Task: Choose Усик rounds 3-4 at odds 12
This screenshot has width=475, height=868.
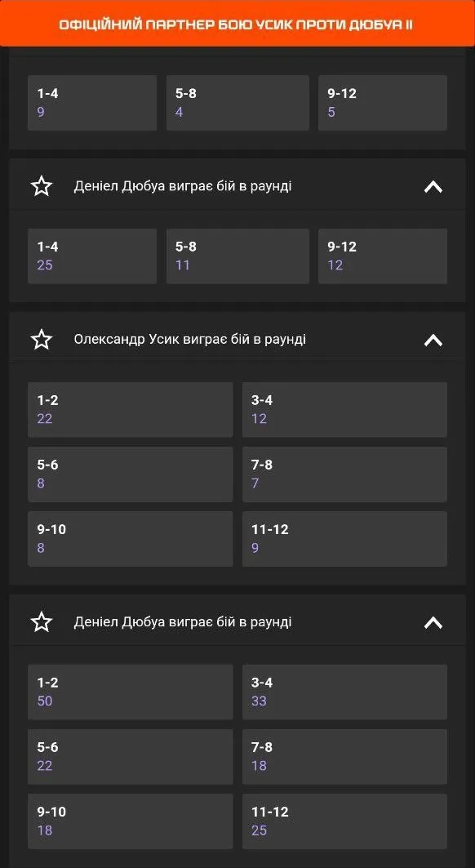Action: [x=345, y=409]
